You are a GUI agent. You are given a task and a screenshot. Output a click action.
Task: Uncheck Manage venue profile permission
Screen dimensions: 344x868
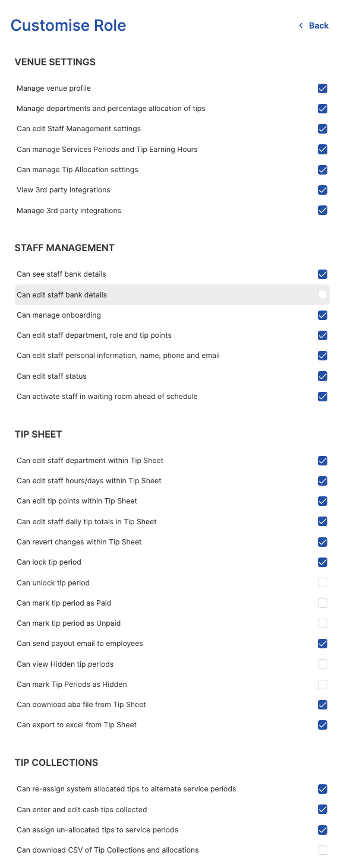tap(323, 88)
